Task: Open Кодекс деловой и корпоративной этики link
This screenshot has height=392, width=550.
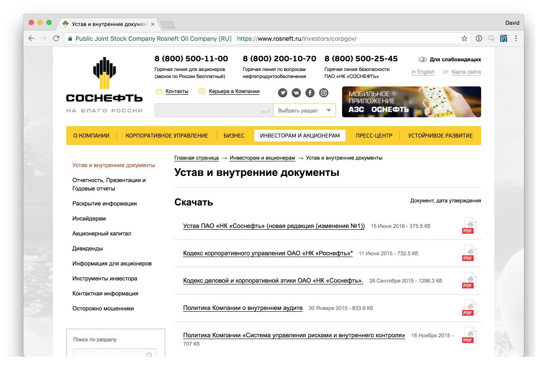Action: (273, 281)
